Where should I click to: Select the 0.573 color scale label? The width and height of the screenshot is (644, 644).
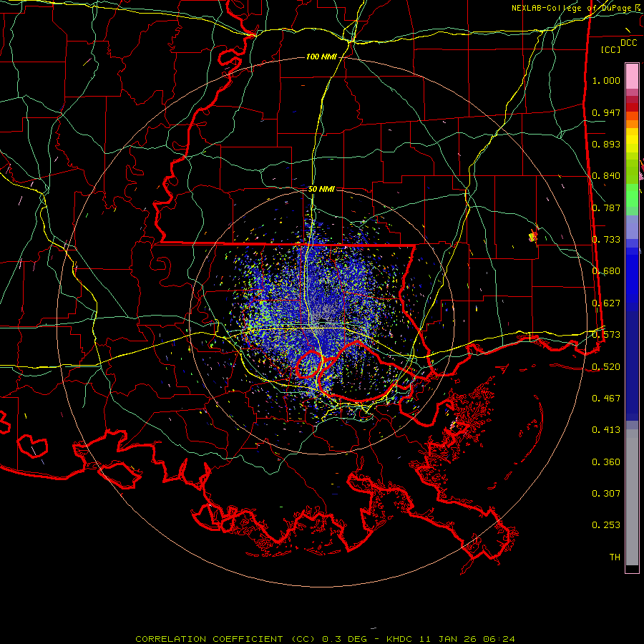[x=606, y=335]
